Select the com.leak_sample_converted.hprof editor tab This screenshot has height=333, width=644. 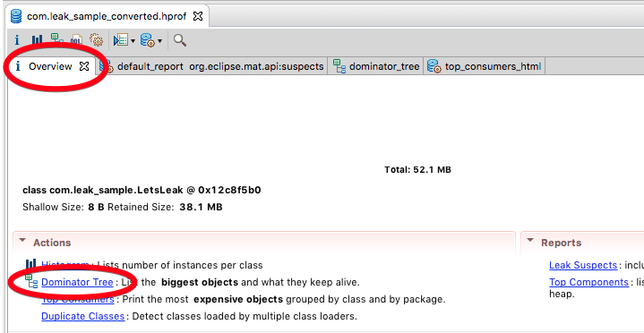coord(107,16)
